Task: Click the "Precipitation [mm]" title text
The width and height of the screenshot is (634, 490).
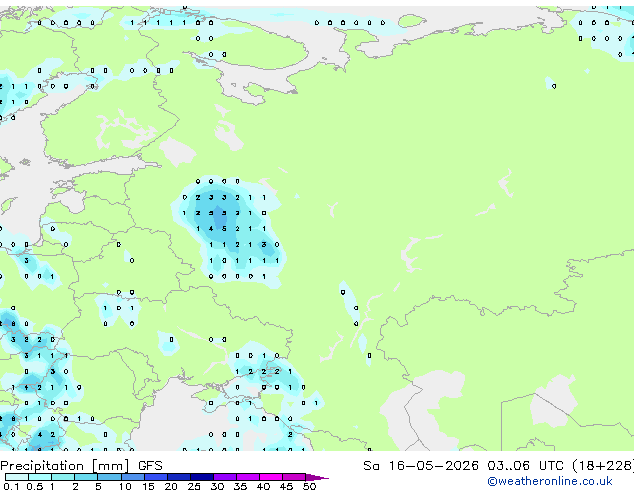Action: pyautogui.click(x=65, y=466)
